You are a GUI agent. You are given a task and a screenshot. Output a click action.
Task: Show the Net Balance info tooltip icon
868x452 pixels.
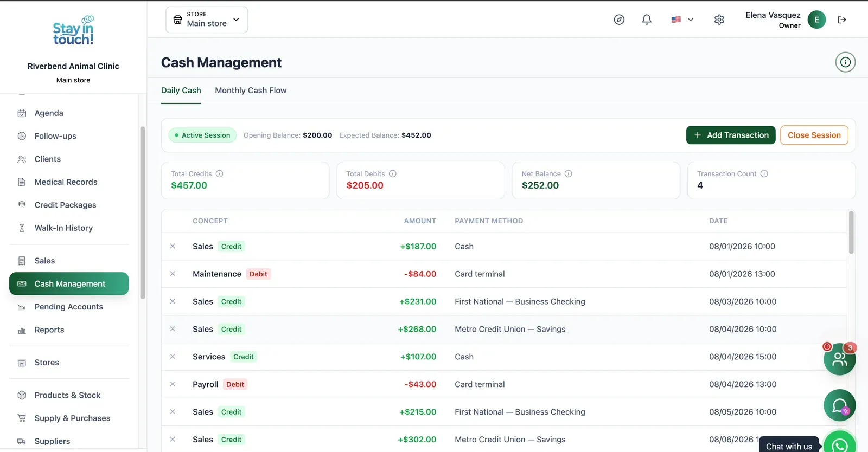[x=569, y=174]
